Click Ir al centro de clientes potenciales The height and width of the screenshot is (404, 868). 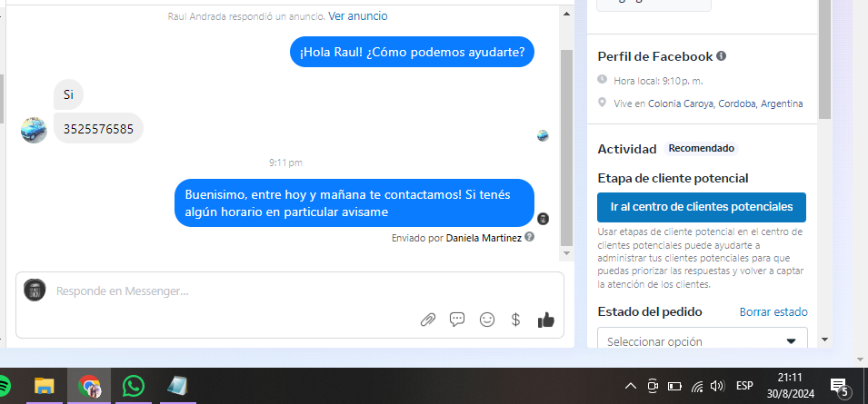pos(702,207)
